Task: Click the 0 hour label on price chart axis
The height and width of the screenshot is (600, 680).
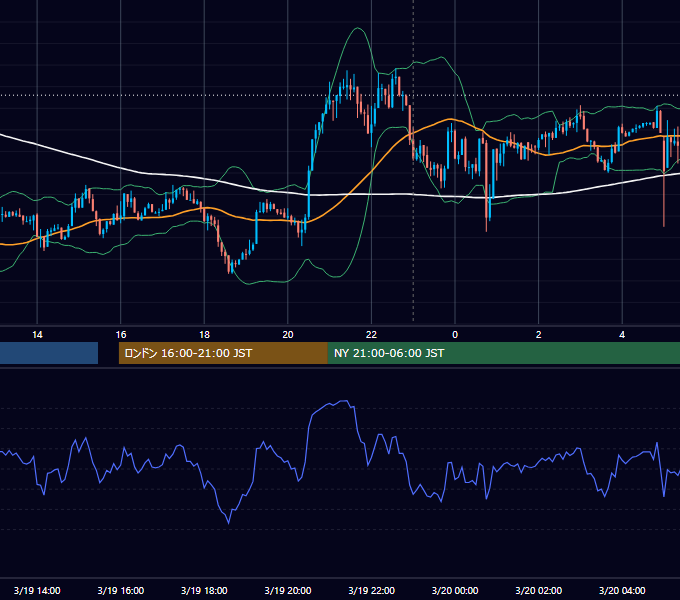Action: [x=455, y=335]
